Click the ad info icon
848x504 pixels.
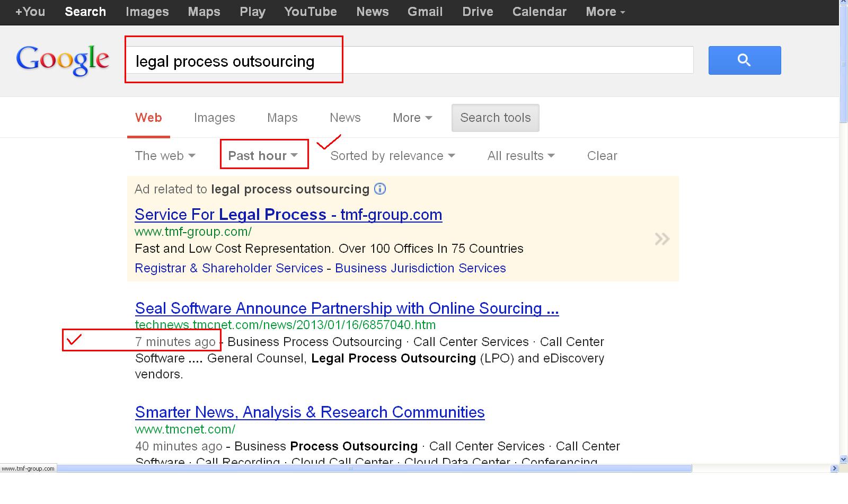380,189
